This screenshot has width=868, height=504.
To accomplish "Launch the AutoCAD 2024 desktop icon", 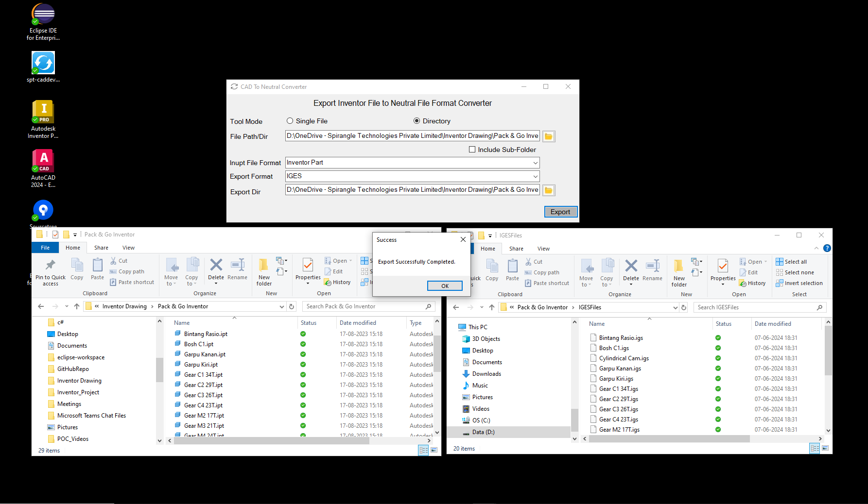I will pyautogui.click(x=43, y=168).
